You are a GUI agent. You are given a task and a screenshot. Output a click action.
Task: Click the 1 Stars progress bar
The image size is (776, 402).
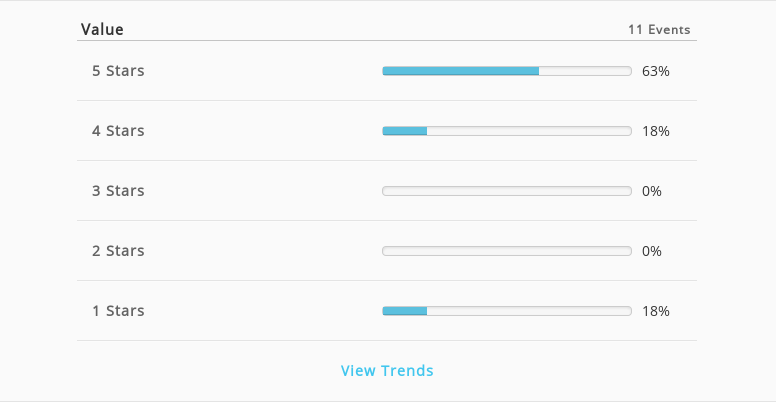click(x=507, y=311)
